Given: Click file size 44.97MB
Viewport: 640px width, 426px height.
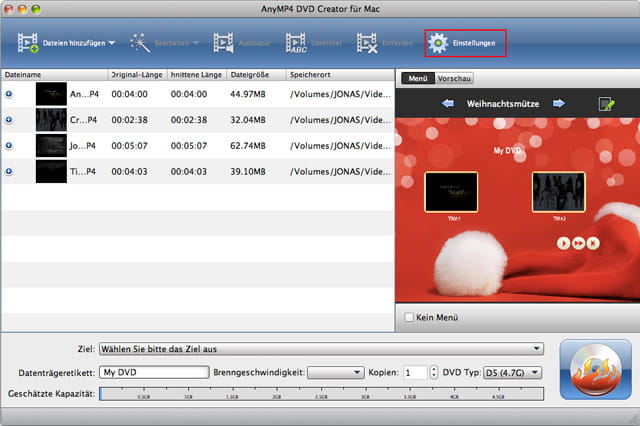Looking at the screenshot, I should pos(248,94).
